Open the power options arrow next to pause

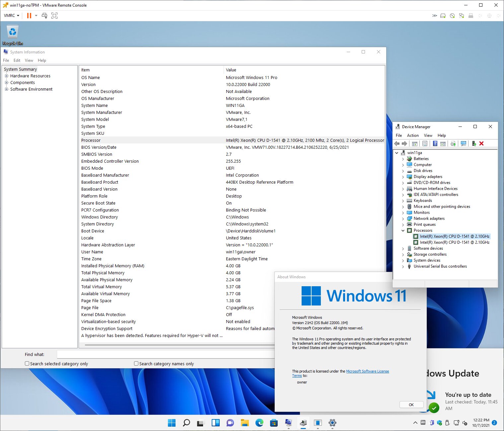point(36,16)
